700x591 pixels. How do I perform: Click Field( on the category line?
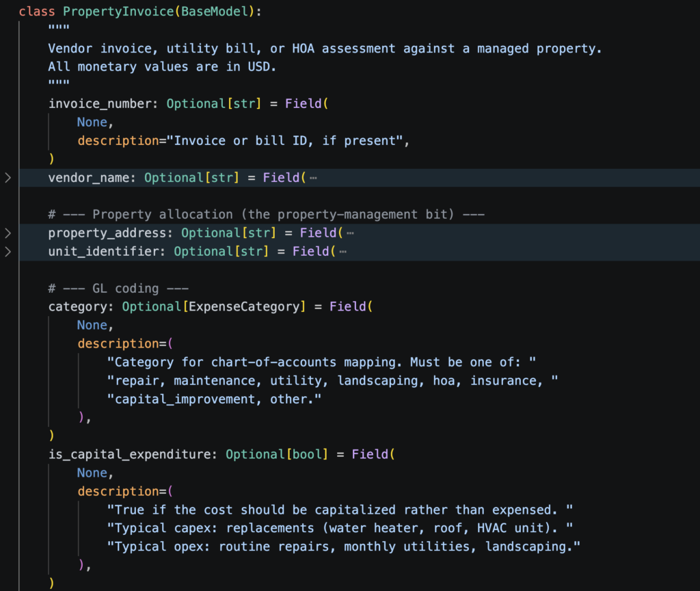351,307
